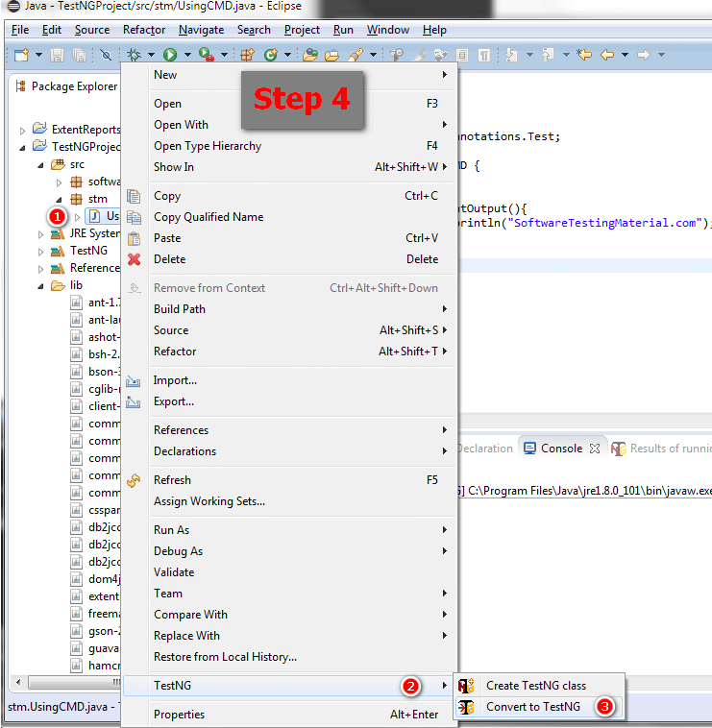712x728 pixels.
Task: Choose Restore from Local History...
Action: [289, 657]
